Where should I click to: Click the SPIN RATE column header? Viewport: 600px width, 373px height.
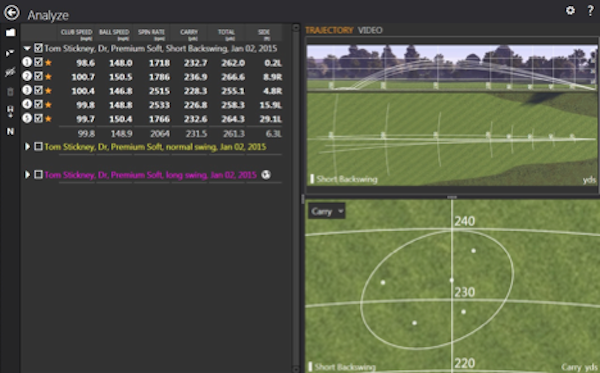(151, 34)
